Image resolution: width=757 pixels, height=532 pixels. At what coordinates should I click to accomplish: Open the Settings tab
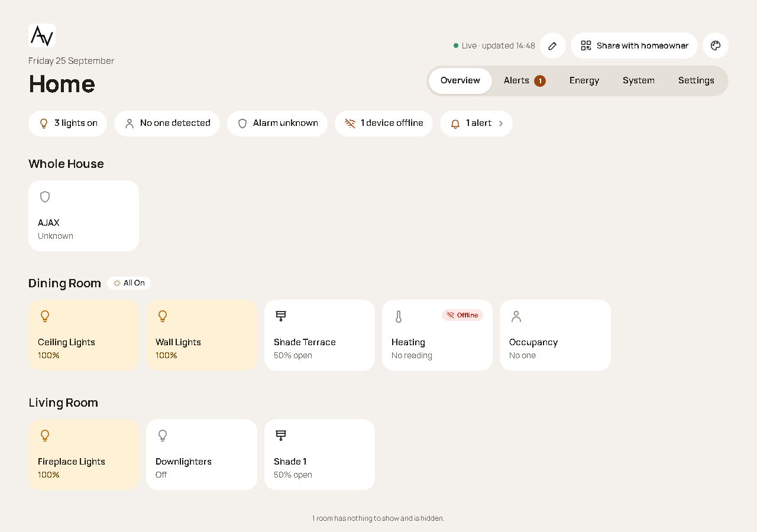tap(696, 81)
